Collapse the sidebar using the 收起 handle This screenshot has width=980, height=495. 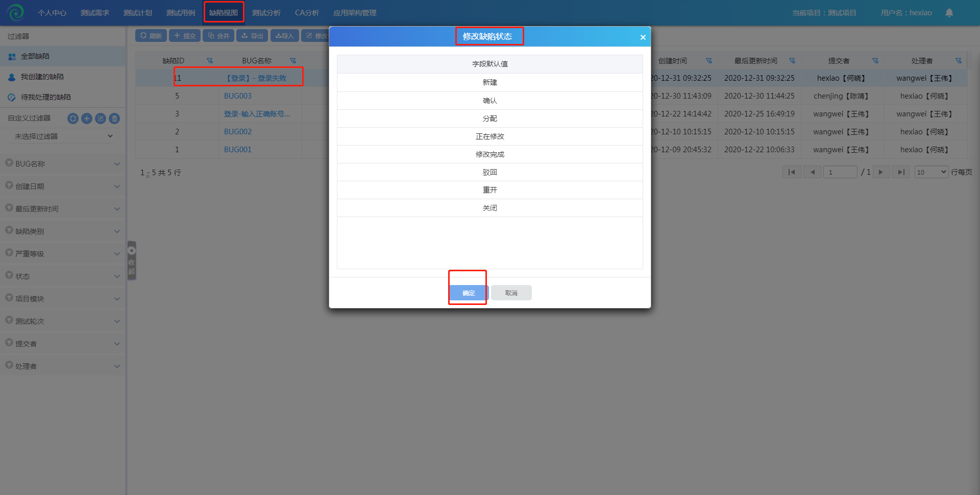[132, 261]
